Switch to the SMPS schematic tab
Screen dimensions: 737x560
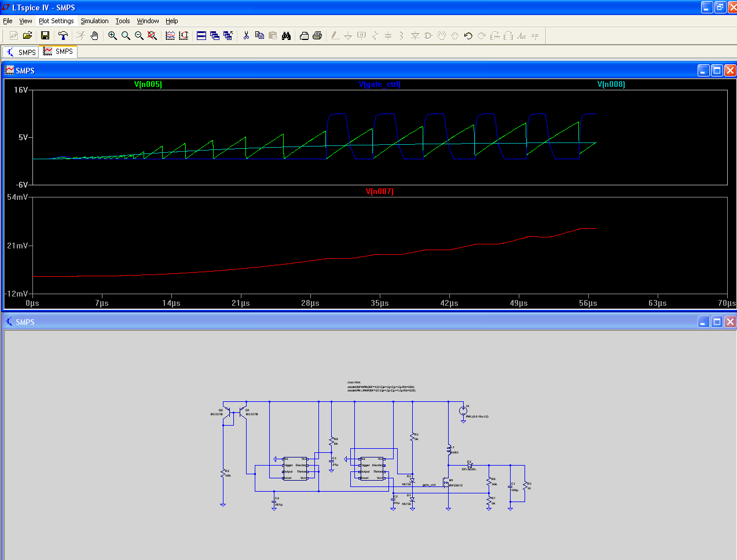pos(21,52)
